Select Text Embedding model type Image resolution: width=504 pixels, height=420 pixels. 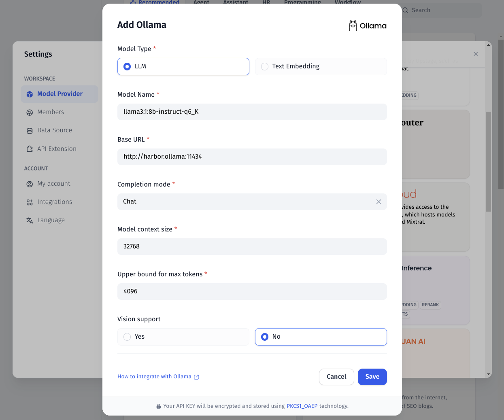pos(321,66)
